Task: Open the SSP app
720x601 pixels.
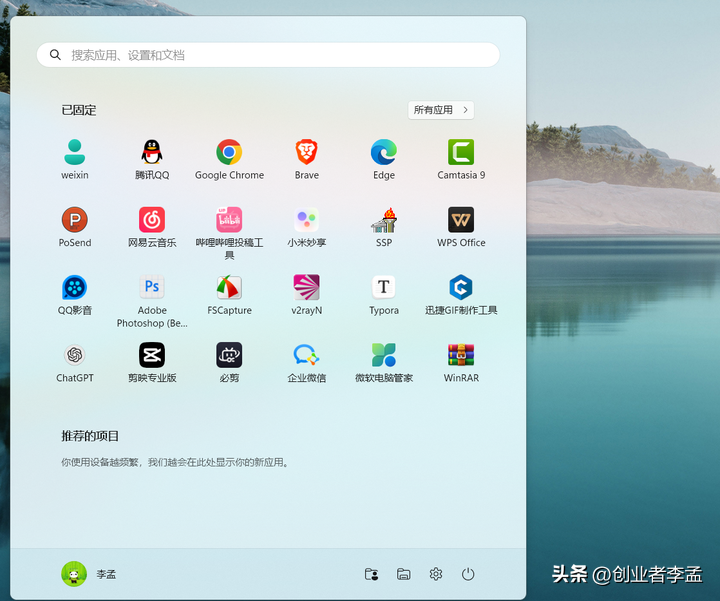Action: click(384, 227)
